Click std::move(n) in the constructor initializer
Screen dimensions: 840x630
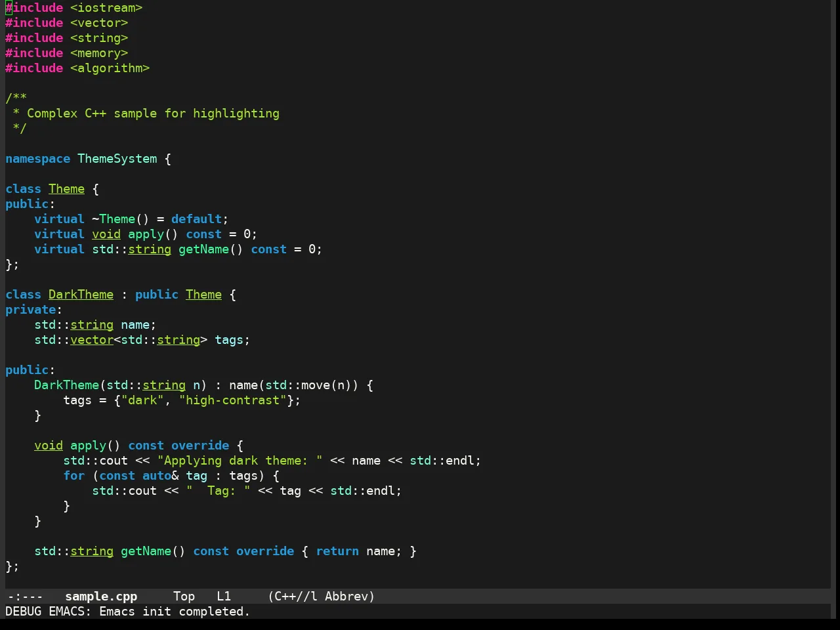tap(308, 385)
